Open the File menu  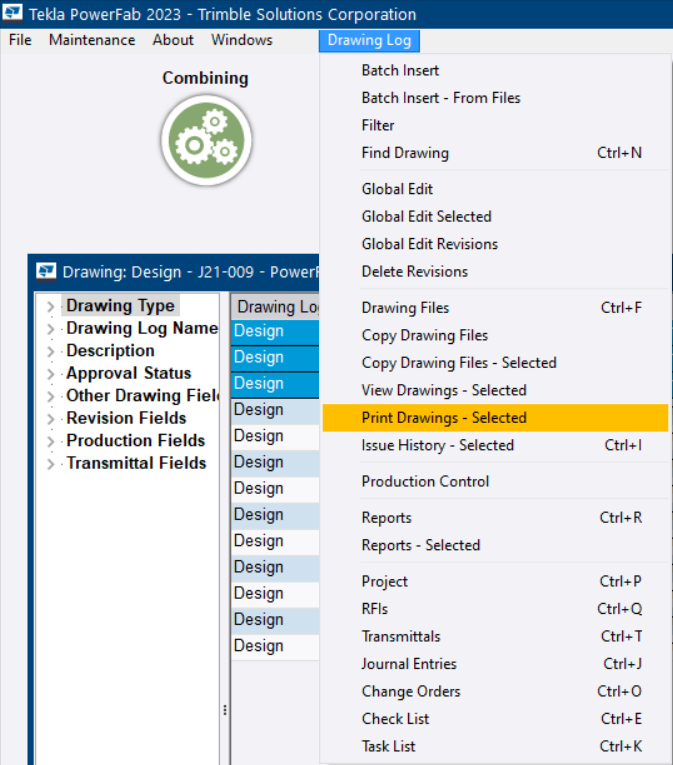tap(20, 40)
